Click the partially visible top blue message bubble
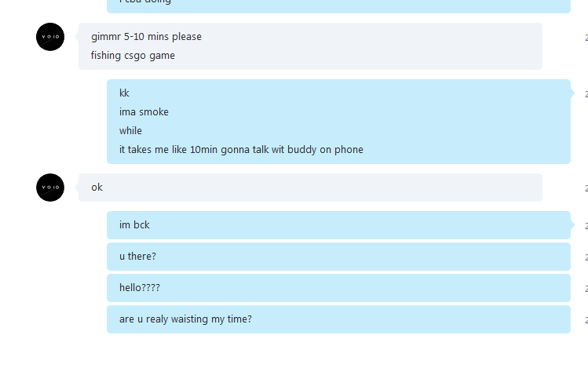 tap(338, 6)
